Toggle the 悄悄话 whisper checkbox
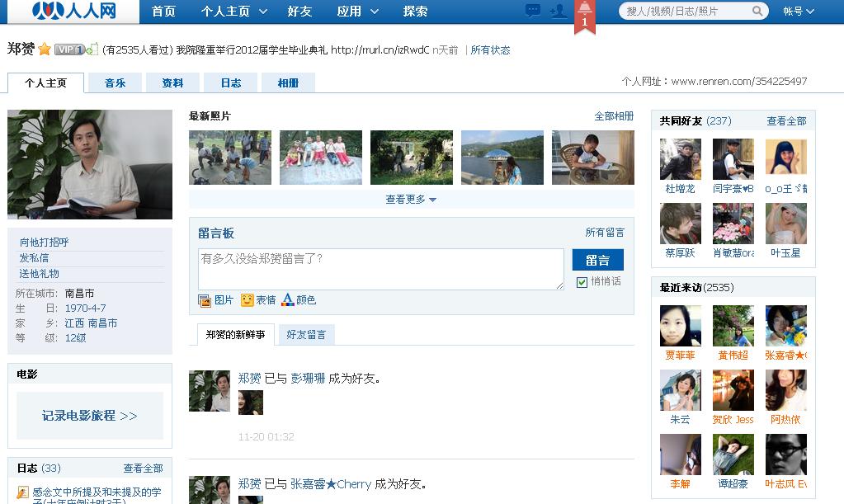This screenshot has height=504, width=844. click(x=582, y=282)
